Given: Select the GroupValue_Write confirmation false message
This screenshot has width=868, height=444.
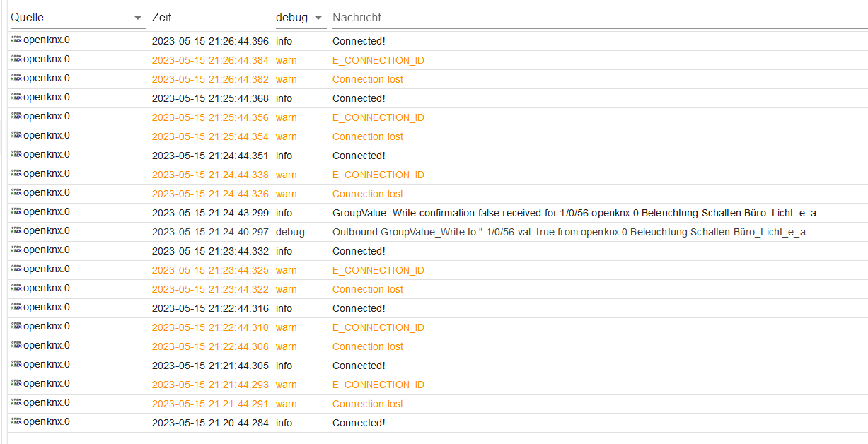Looking at the screenshot, I should 574,213.
